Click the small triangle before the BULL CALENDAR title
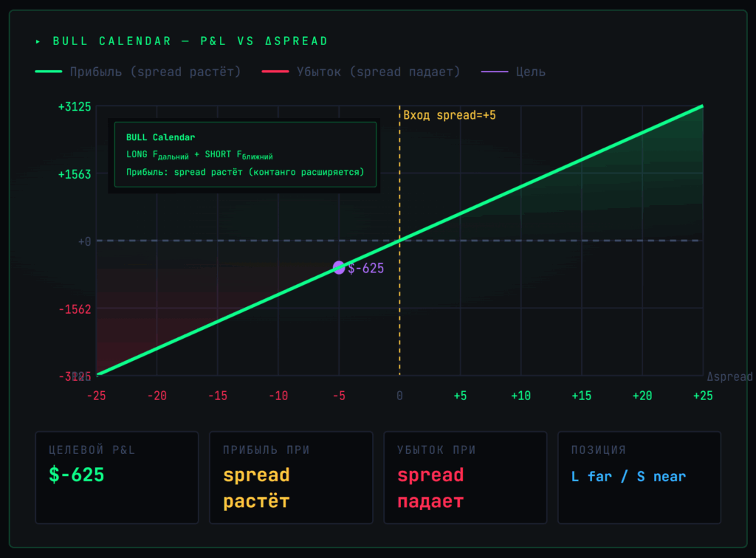The width and height of the screenshot is (756, 558). coord(38,41)
